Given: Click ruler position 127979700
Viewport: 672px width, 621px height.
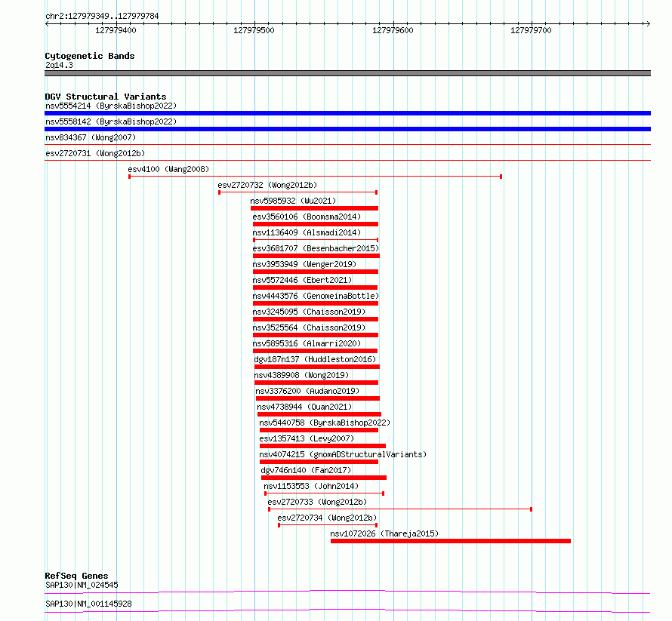Looking at the screenshot, I should [531, 30].
